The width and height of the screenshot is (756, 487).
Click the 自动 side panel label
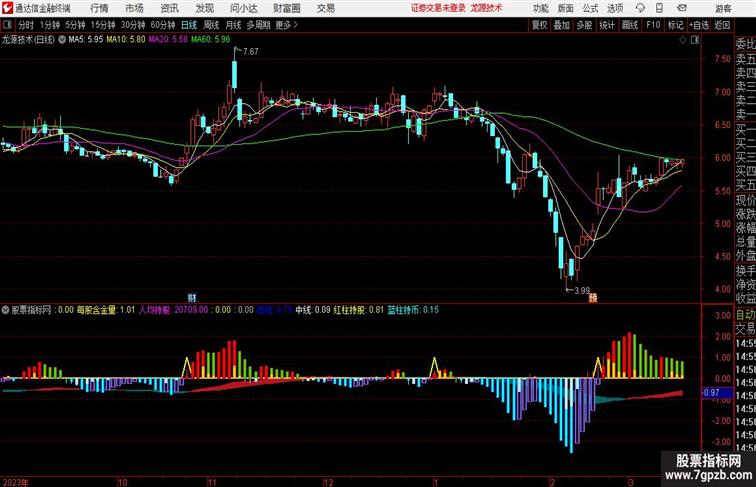745,315
